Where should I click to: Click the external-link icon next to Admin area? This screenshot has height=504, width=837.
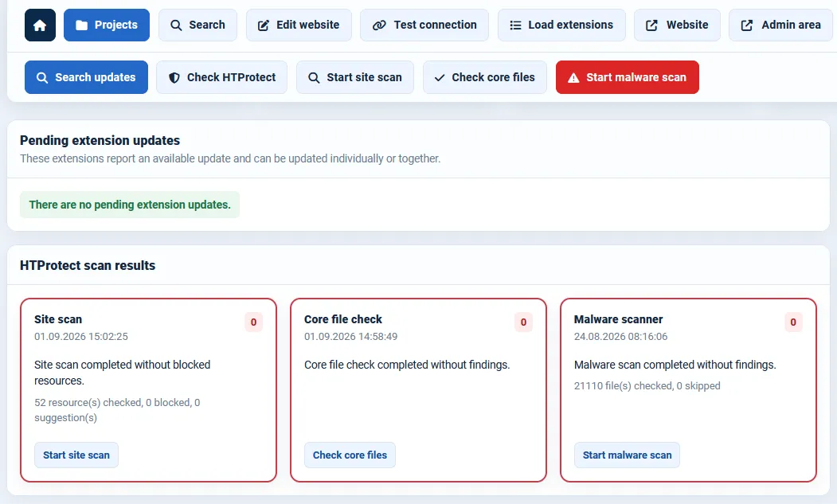point(747,25)
